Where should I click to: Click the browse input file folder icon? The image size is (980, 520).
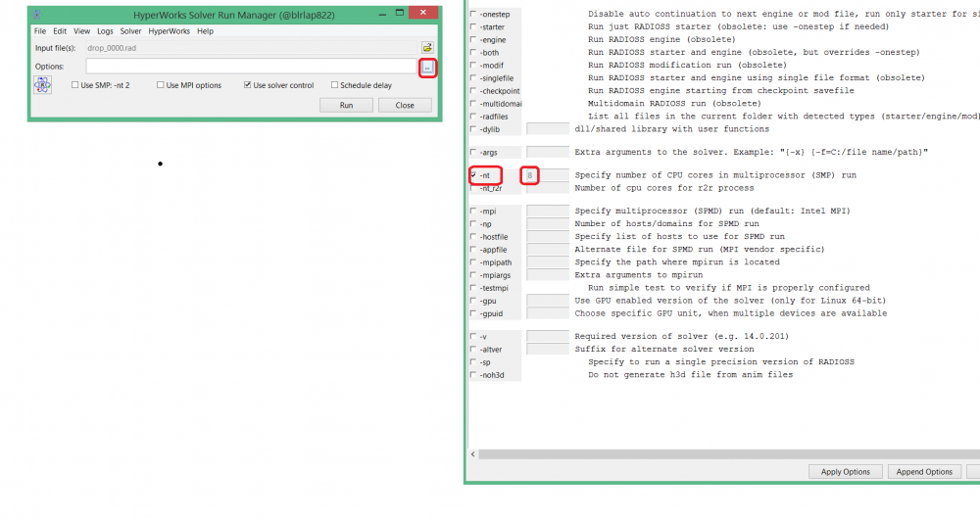point(427,47)
